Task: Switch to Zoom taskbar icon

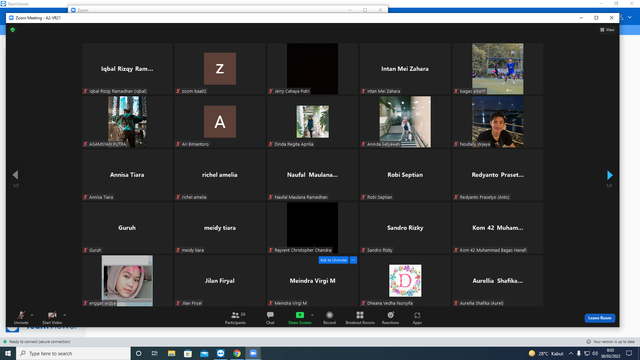Action: 253,353
